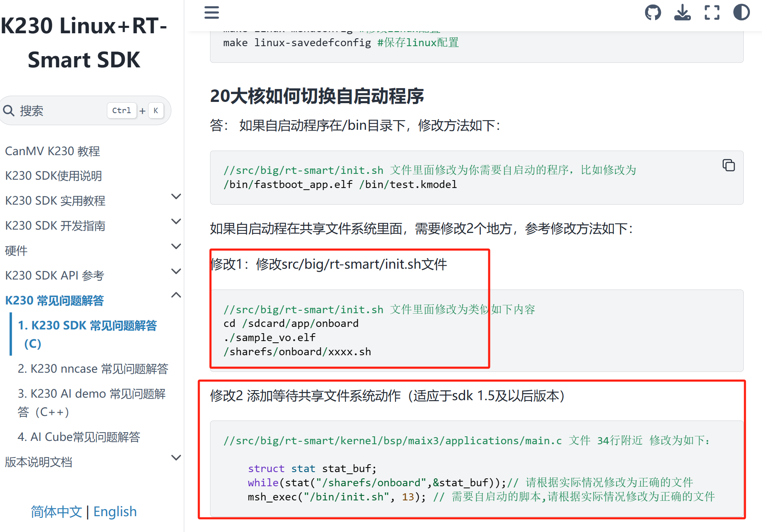Switch language to English
Screen dimensions: 762x532
[x=115, y=512]
